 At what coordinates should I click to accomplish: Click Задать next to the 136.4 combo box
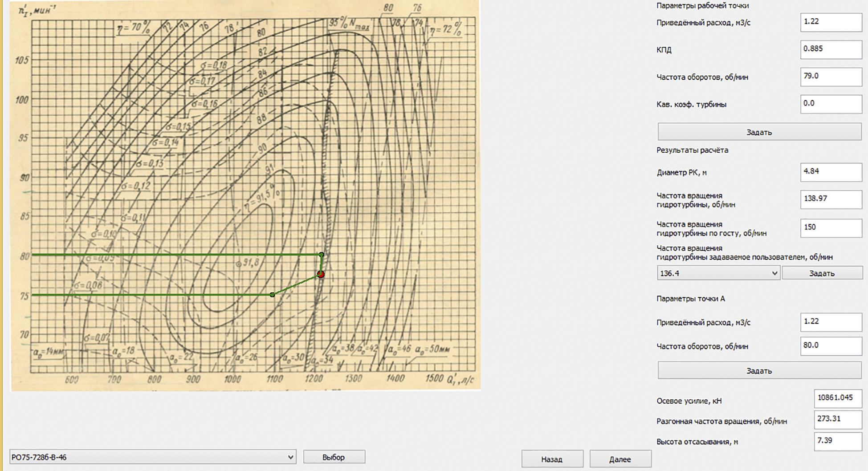pos(822,273)
